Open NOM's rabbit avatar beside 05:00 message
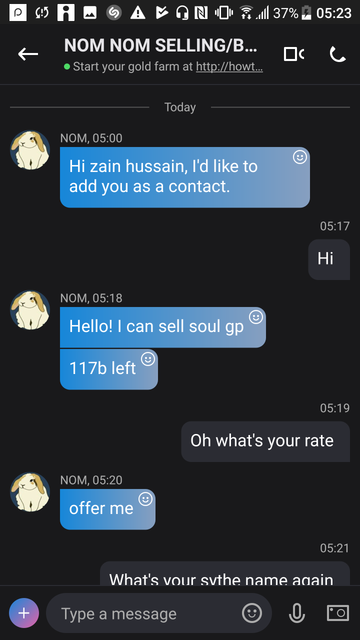The width and height of the screenshot is (360, 640). (30, 150)
